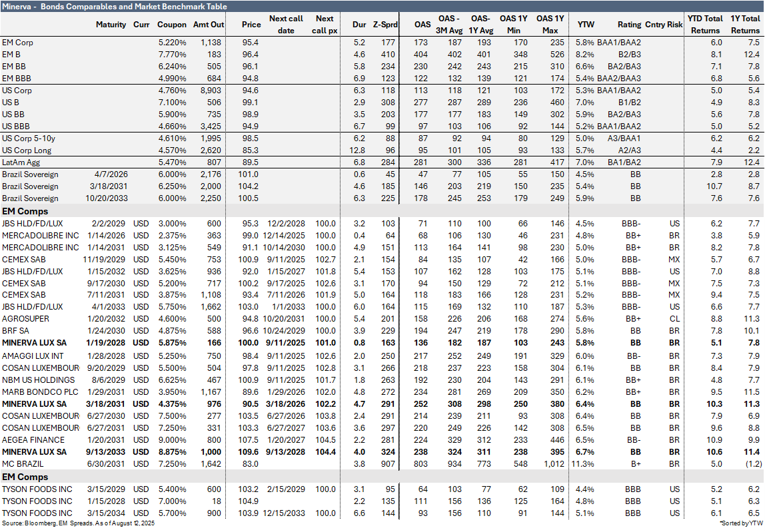Click the 'Next call date' column header

tap(286, 25)
